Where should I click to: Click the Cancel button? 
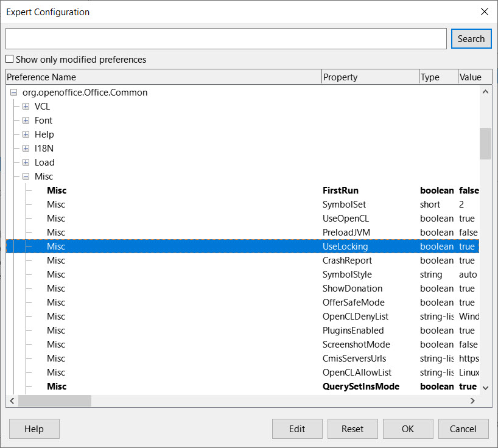coord(463,429)
